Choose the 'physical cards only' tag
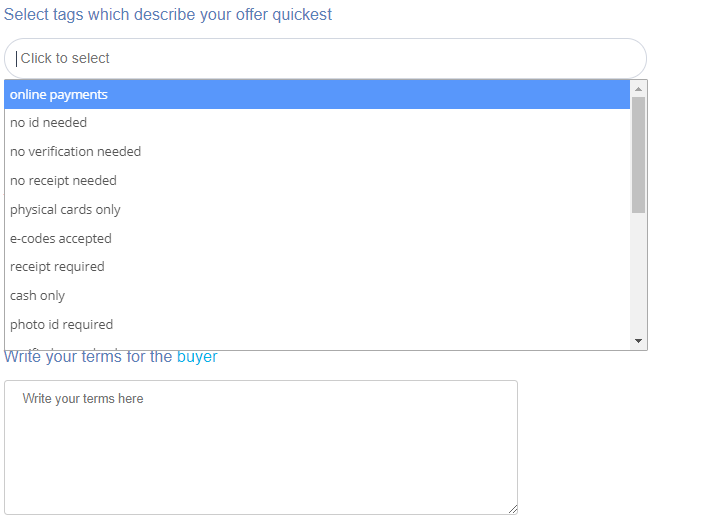This screenshot has width=701, height=522. coord(66,210)
